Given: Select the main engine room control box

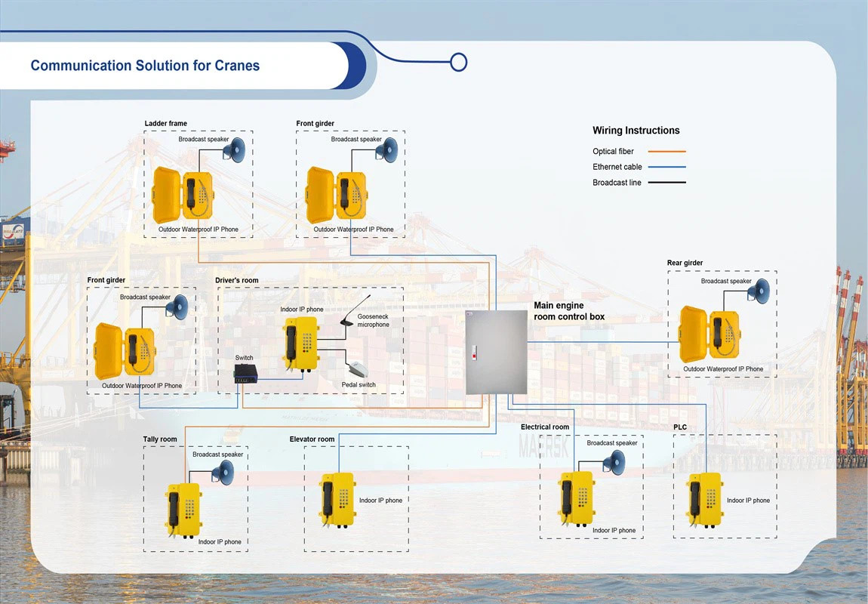Looking at the screenshot, I should (496, 352).
